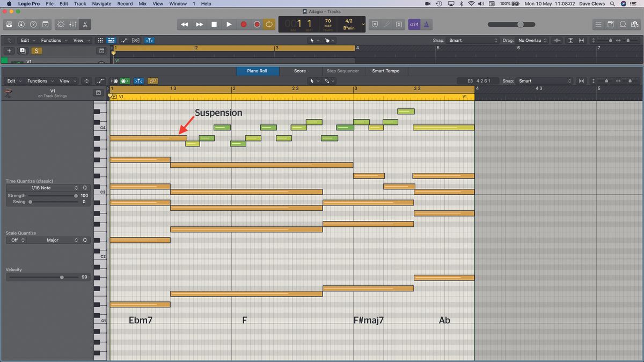Toggle Solo on the V1 track
This screenshot has height=362, width=644.
pyautogui.click(x=36, y=50)
